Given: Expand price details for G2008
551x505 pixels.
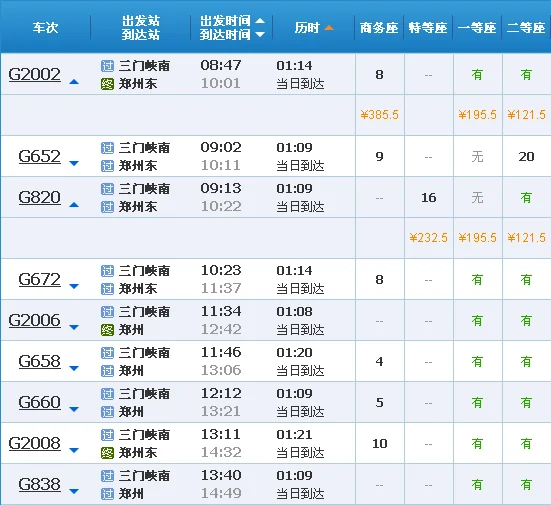Looking at the screenshot, I should tap(74, 451).
